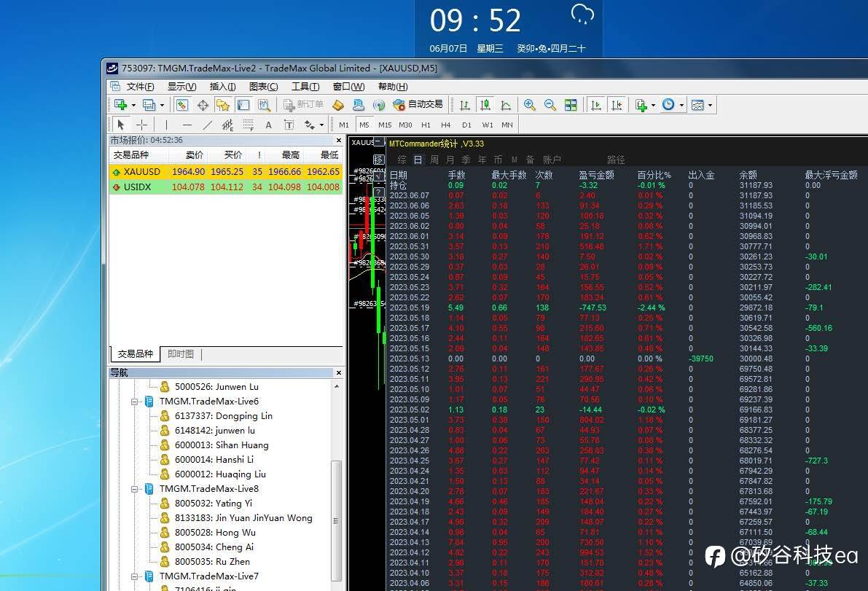868x591 pixels.
Task: Select the draw trendline tool
Action: 208,125
